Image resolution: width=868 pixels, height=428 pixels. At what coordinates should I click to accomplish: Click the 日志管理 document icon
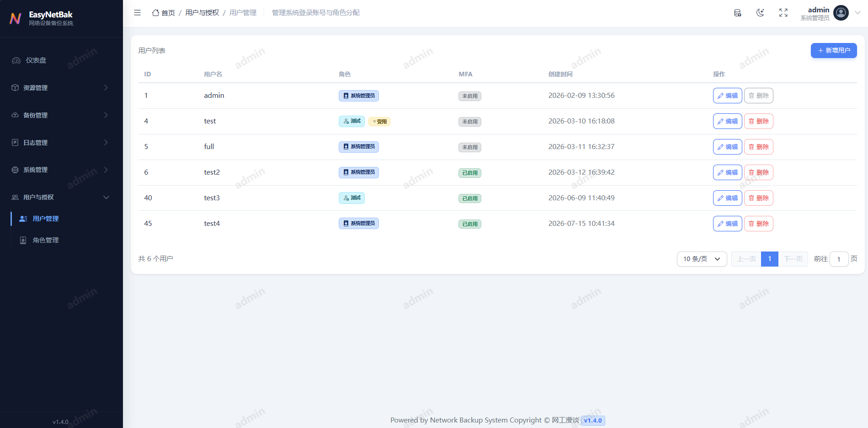pyautogui.click(x=15, y=143)
